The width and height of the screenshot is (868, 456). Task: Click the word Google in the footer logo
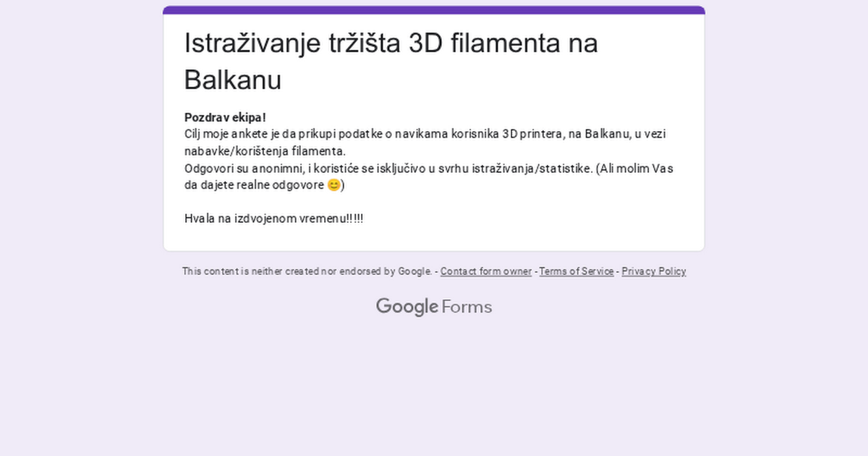click(407, 307)
